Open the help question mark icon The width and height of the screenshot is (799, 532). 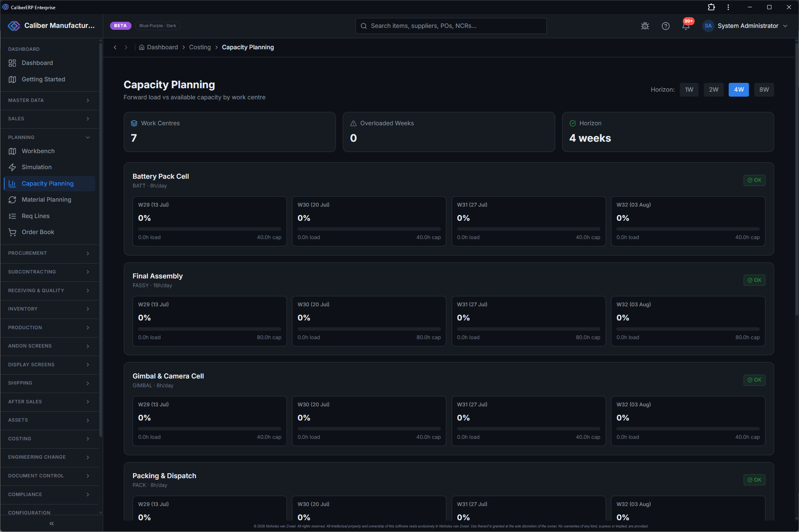click(666, 26)
